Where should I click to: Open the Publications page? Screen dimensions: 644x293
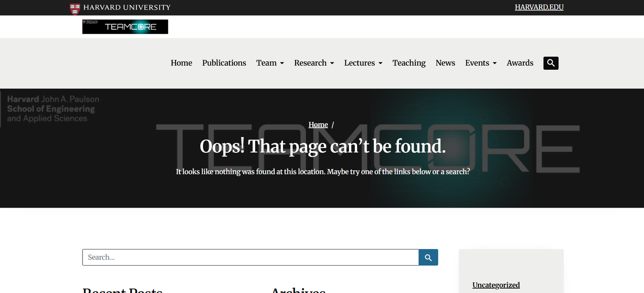[224, 63]
